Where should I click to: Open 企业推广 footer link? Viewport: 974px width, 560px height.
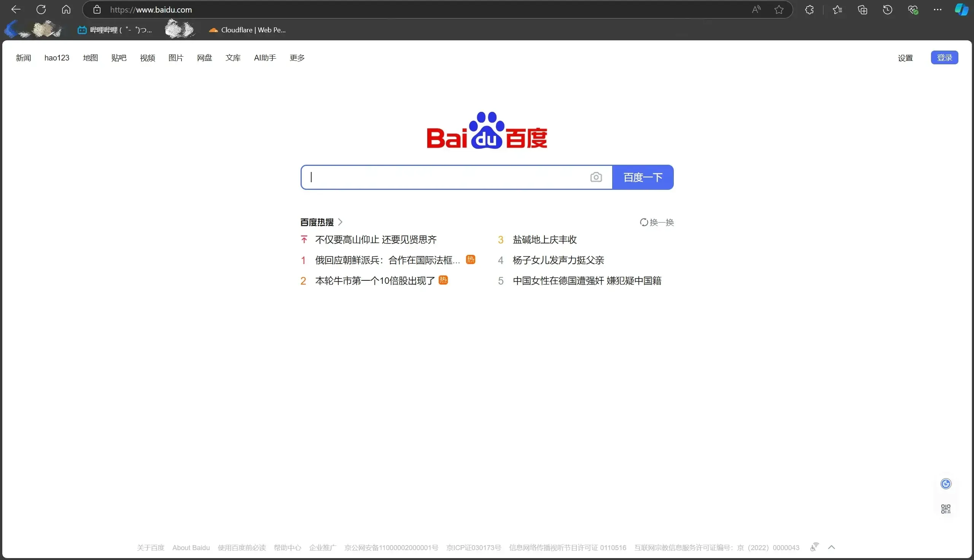pyautogui.click(x=323, y=547)
